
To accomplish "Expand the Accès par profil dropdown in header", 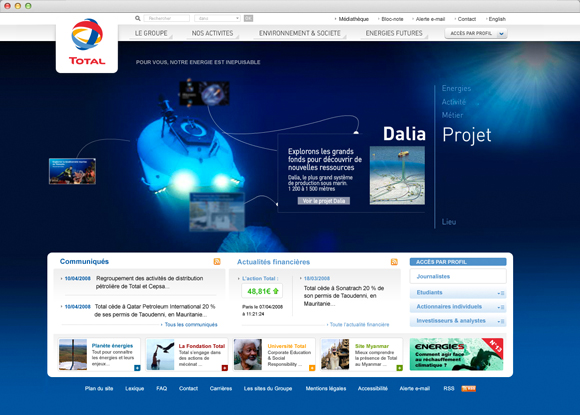I will pos(476,33).
